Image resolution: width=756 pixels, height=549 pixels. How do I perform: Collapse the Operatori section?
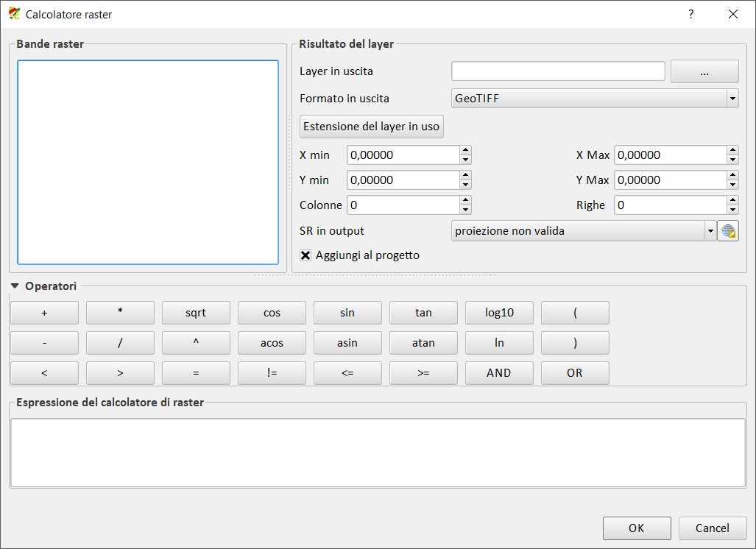click(x=15, y=286)
